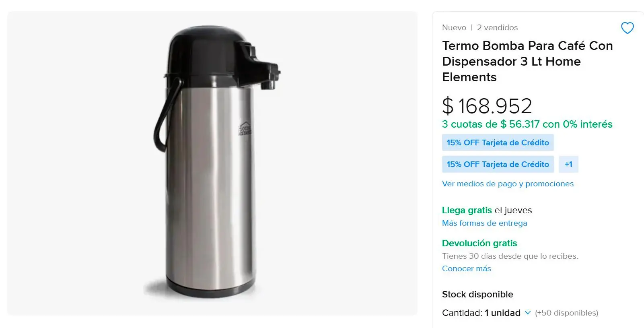Follow the Conocer más link

coord(466,268)
